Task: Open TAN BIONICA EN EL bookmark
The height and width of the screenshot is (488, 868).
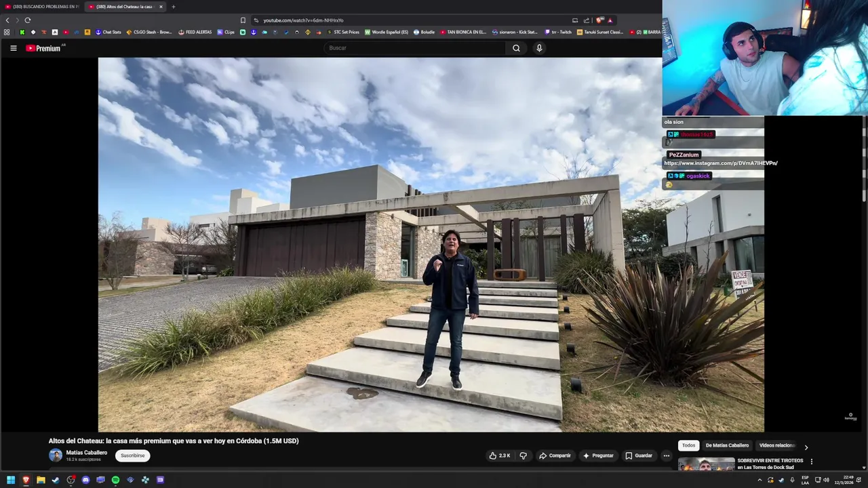Action: click(463, 32)
